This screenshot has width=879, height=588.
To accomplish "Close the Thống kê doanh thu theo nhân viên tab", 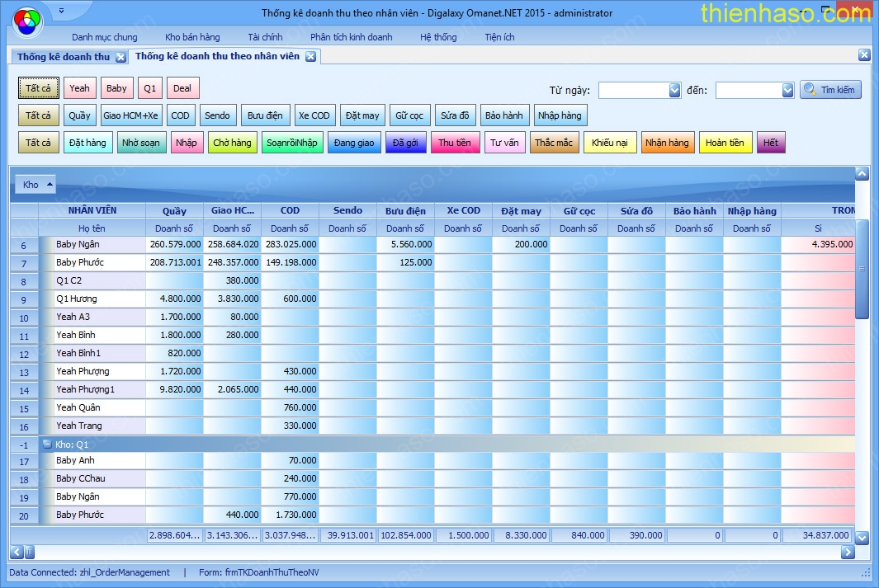I will [310, 57].
